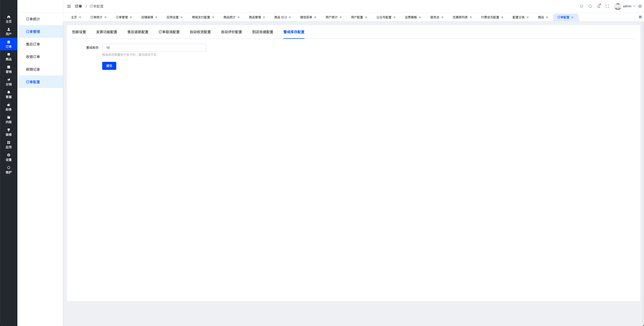Screen dimensions: 644x326
Task: Open the search icon in top bar
Action: click(590, 6)
